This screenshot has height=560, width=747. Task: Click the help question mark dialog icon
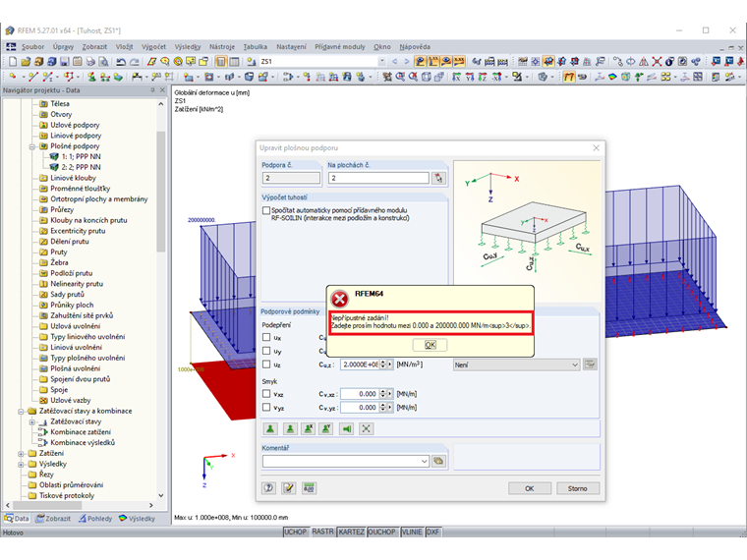pos(269,488)
